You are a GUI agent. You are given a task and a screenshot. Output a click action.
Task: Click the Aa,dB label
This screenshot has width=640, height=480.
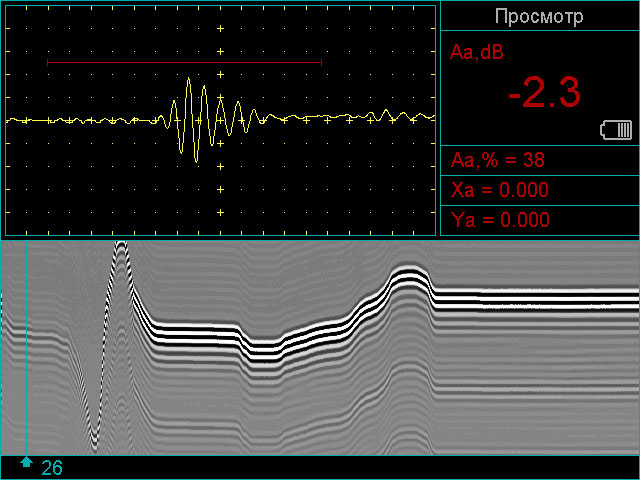tap(477, 53)
